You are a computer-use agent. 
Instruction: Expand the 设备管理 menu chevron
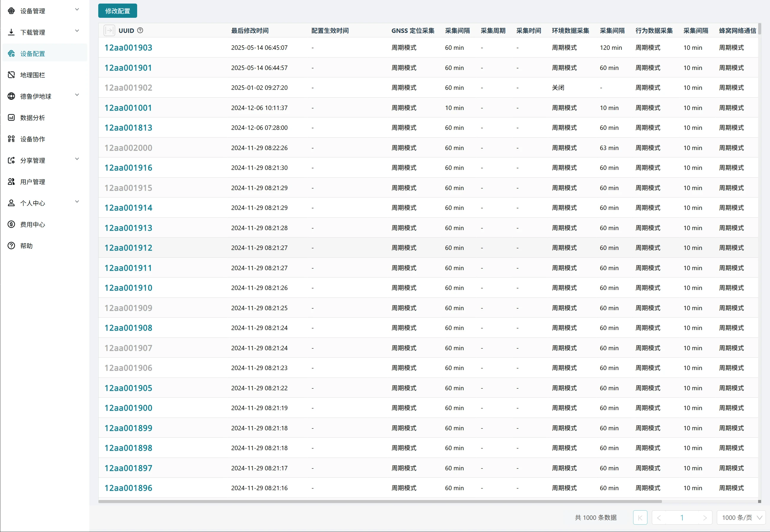(77, 10)
